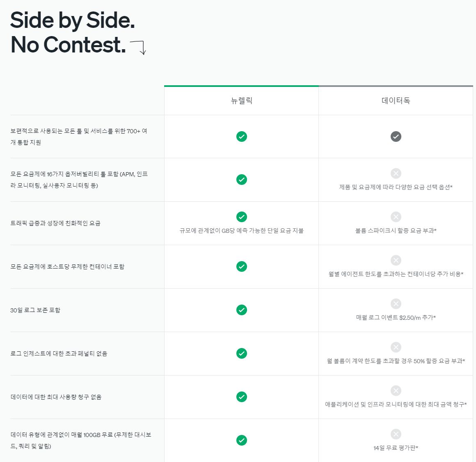Select the 뉴렐릭 column header
The height and width of the screenshot is (462, 476).
(x=242, y=100)
